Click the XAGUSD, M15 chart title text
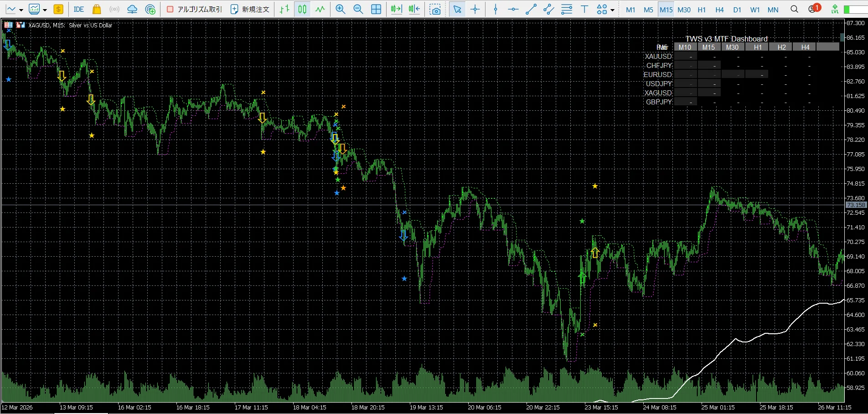This screenshot has height=414, width=868. [70, 25]
